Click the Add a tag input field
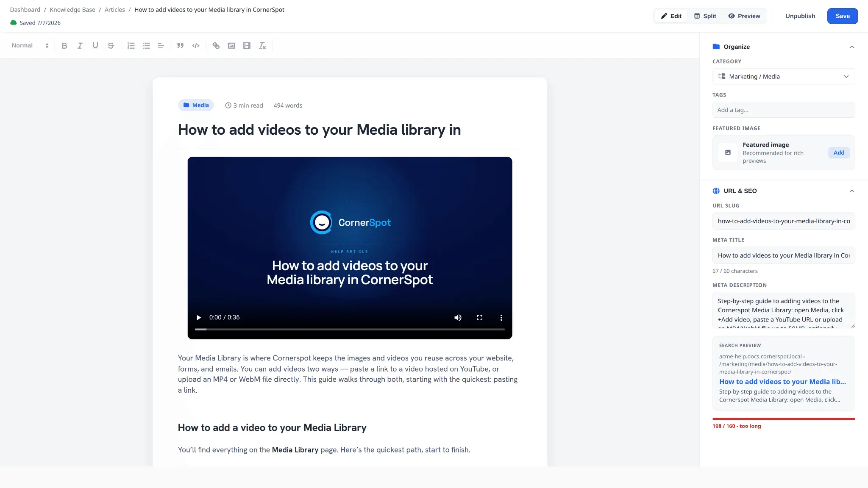 coord(784,110)
